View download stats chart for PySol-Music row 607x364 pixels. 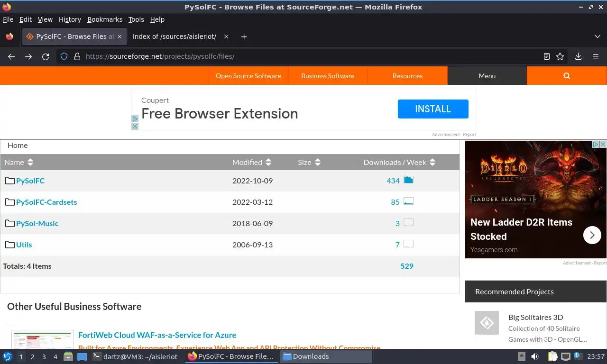coord(408,222)
